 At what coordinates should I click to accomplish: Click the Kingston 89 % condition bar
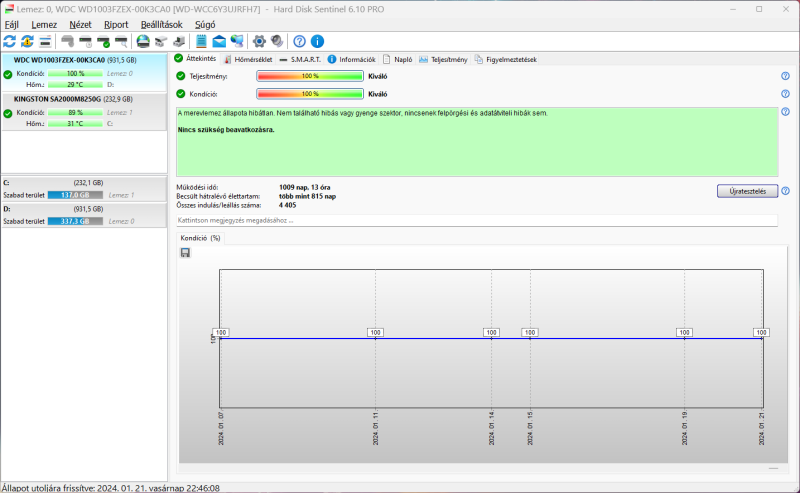(76, 113)
